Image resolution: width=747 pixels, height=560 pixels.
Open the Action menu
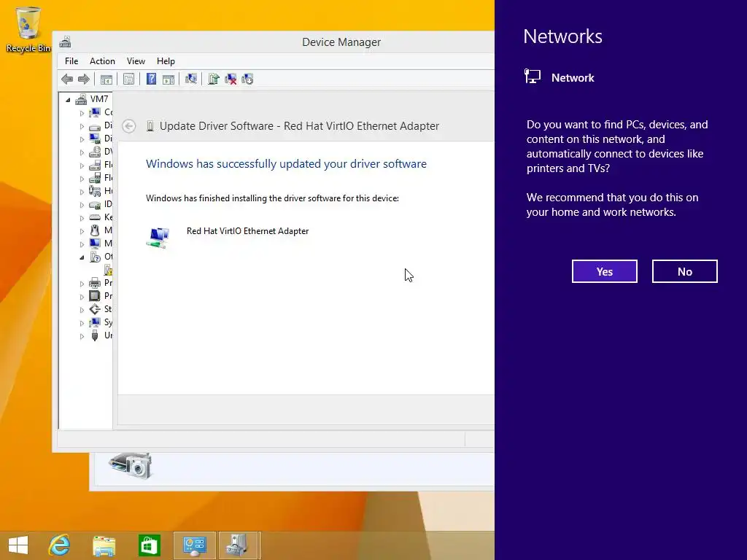[x=102, y=61]
